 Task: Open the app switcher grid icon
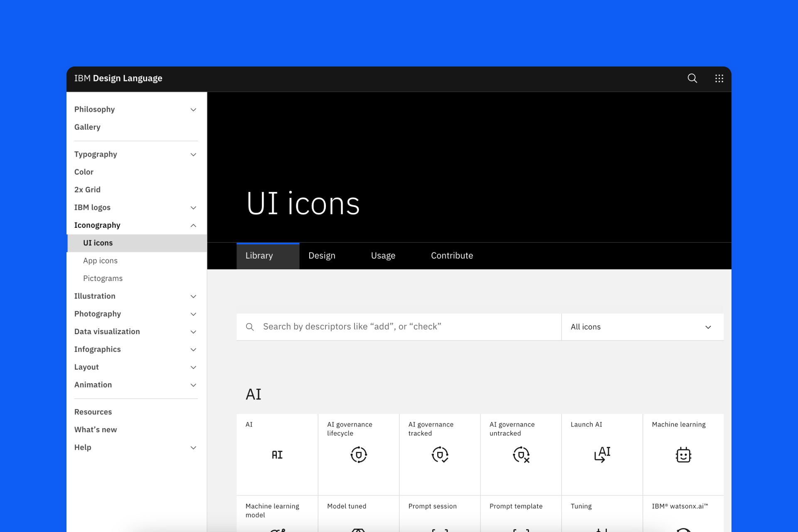coord(719,79)
